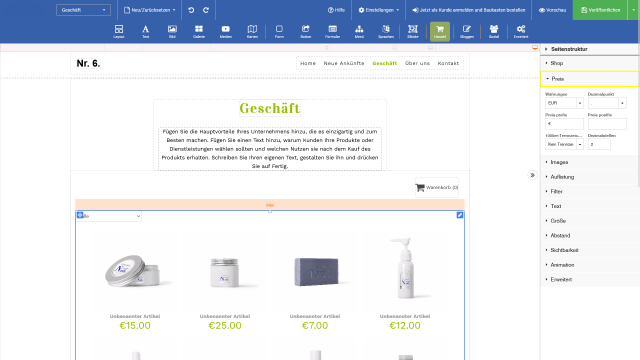Click the Dezimalstellen input field
The height and width of the screenshot is (360, 640).
point(599,144)
